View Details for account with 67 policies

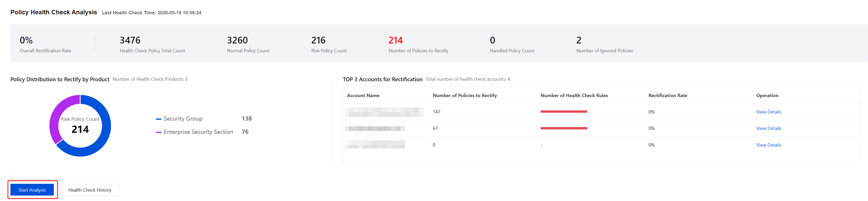pyautogui.click(x=769, y=129)
